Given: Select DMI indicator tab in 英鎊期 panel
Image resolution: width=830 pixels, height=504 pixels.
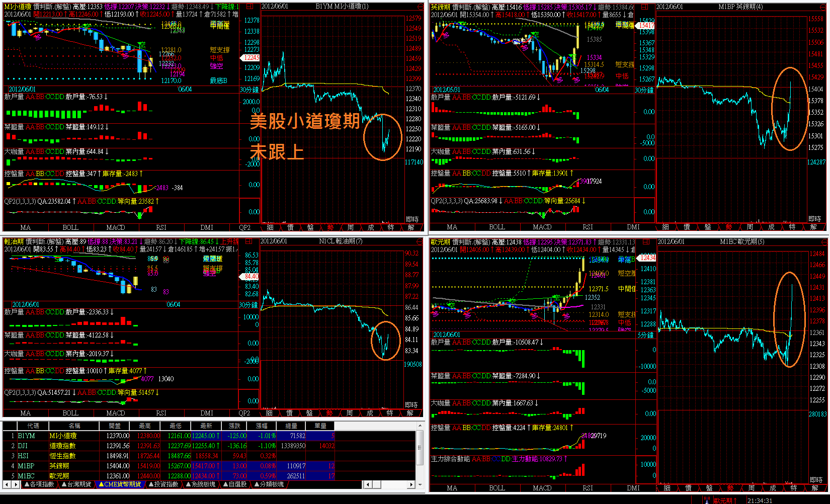Looking at the screenshot, I should click(633, 227).
